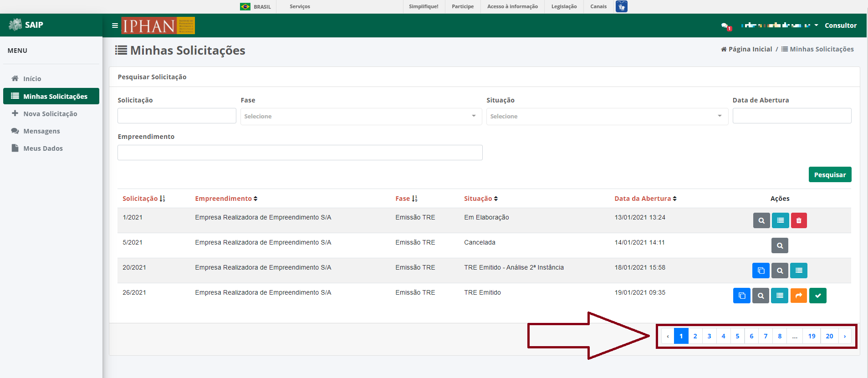Image resolution: width=868 pixels, height=378 pixels.
Task: Click the accessibility Libras icon in top bar
Action: coord(621,6)
